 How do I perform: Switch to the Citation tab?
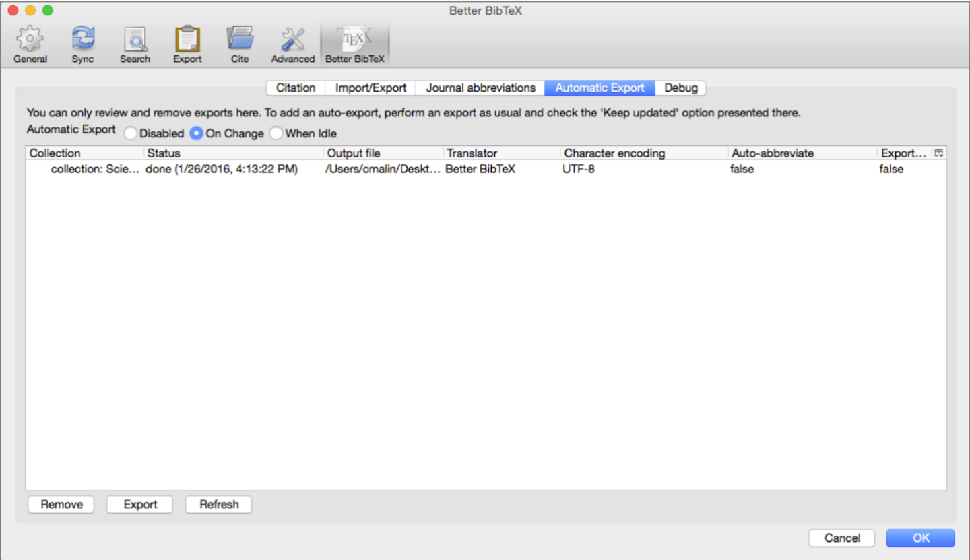pyautogui.click(x=296, y=87)
